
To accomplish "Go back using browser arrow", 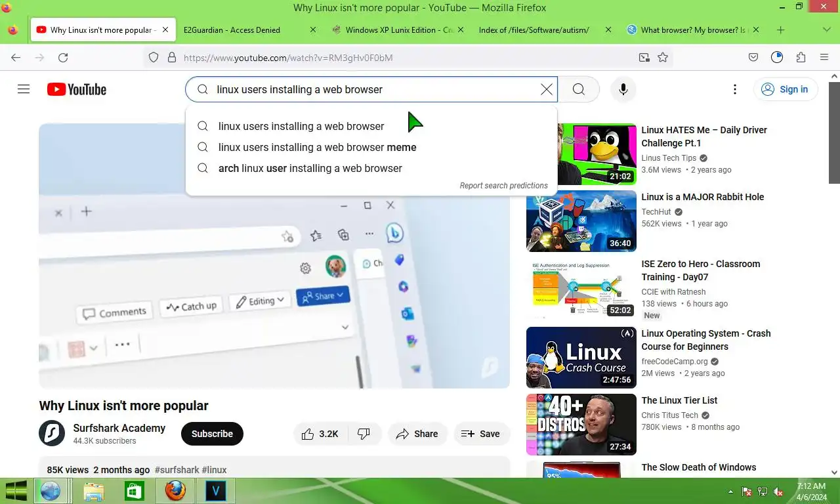I will [x=16, y=58].
